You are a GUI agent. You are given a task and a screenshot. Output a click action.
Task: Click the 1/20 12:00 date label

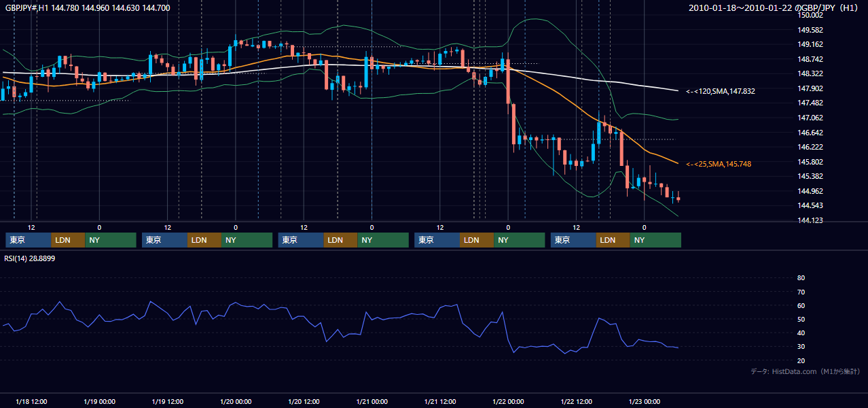point(304,402)
